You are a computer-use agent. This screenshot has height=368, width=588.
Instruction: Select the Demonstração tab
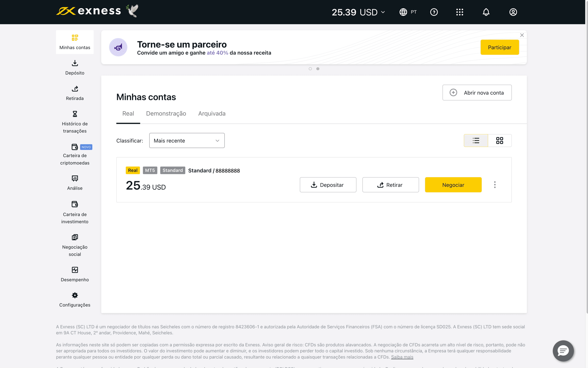coord(166,114)
